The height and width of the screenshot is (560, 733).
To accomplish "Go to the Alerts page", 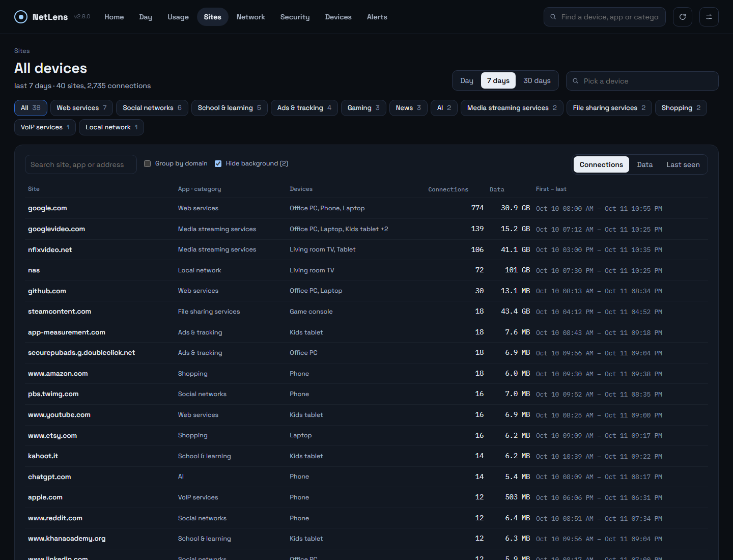I will 377,17.
